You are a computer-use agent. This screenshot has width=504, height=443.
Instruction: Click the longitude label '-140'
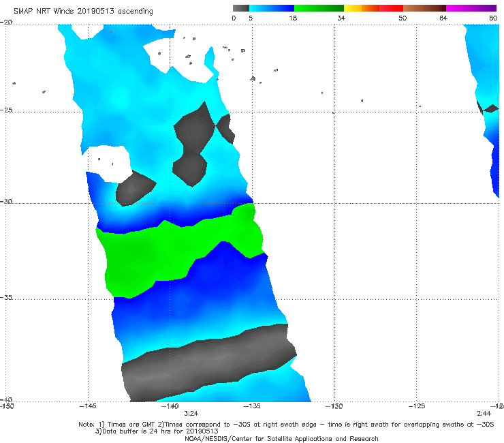point(170,406)
